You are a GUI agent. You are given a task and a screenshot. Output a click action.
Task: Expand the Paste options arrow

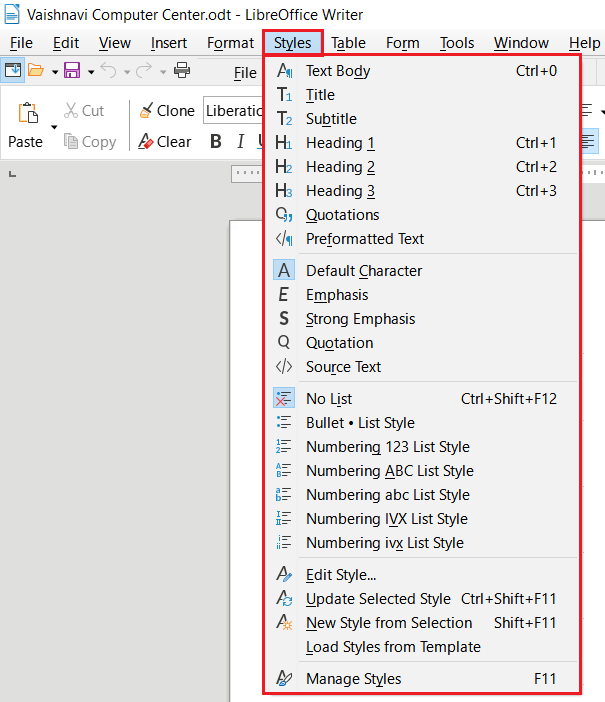pyautogui.click(x=54, y=128)
